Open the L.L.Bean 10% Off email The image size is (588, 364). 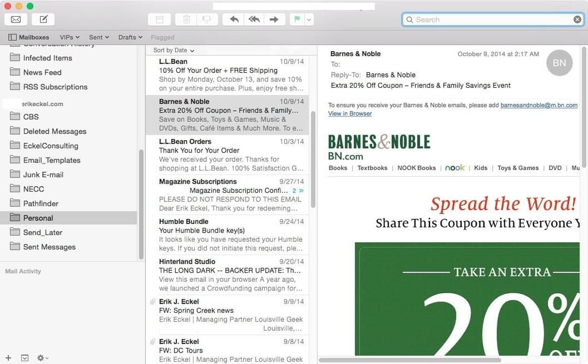click(x=227, y=75)
